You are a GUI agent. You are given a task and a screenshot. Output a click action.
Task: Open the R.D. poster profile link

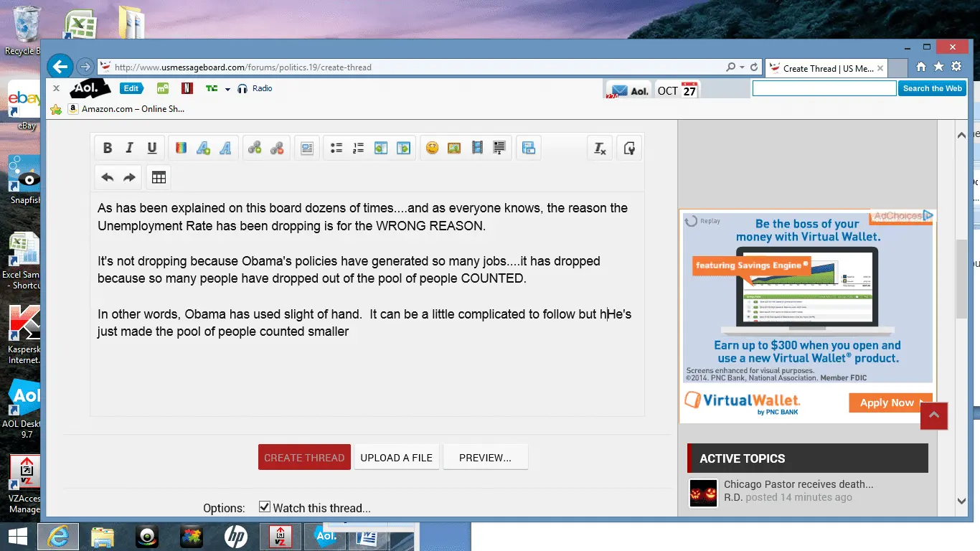[732, 497]
